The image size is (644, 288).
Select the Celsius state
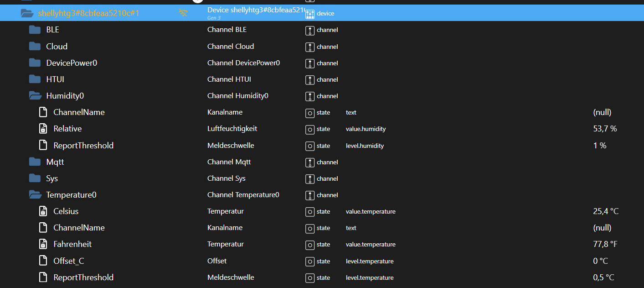pyautogui.click(x=66, y=211)
